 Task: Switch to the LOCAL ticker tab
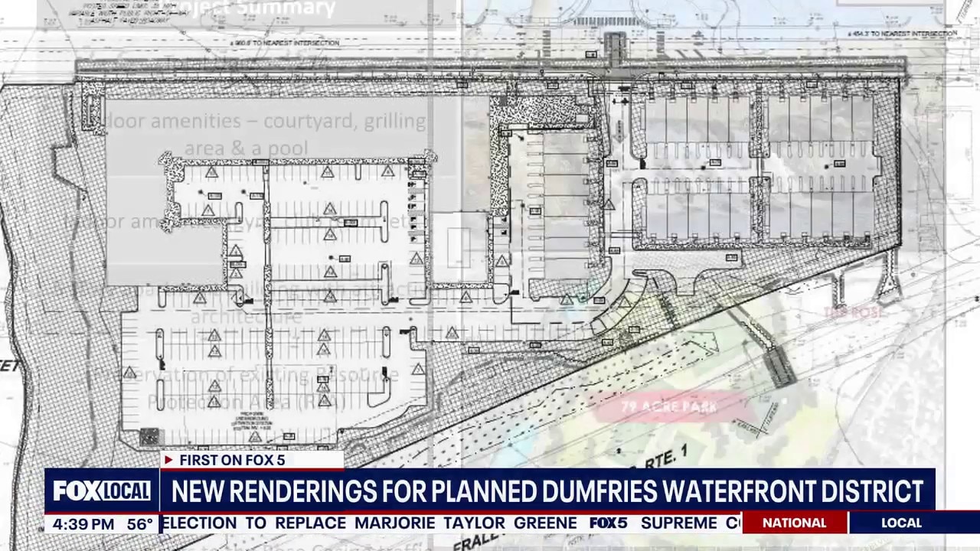(x=901, y=523)
